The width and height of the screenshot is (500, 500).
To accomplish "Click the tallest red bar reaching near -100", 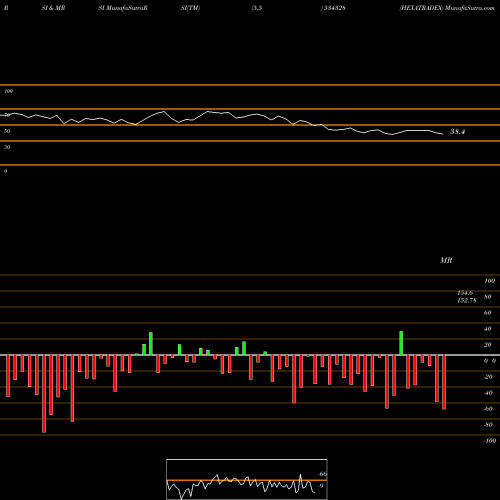I will point(44,394).
